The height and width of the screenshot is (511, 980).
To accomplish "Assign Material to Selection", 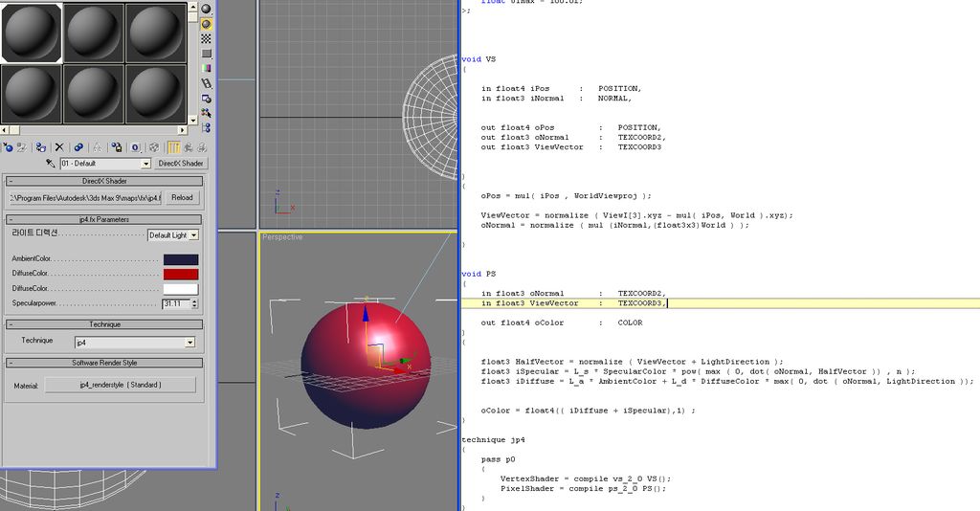I will click(x=40, y=147).
